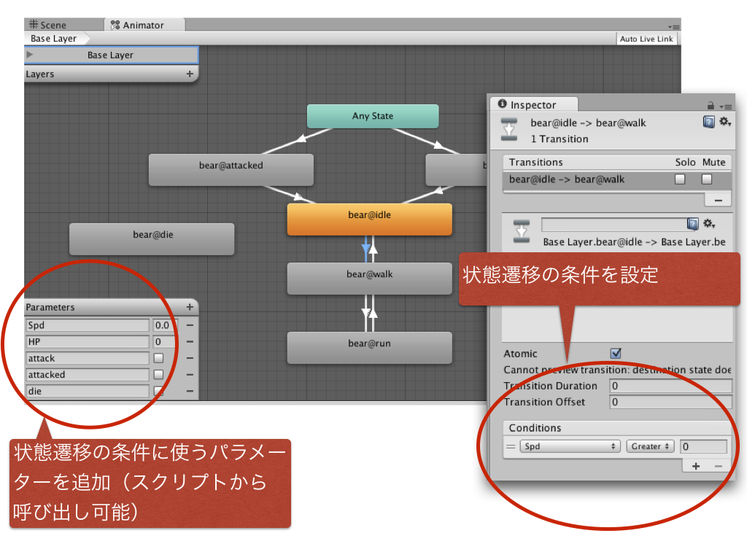Viewport: 747px width, 560px height.
Task: Open the gear menu in the Inspector header
Action: point(724,122)
